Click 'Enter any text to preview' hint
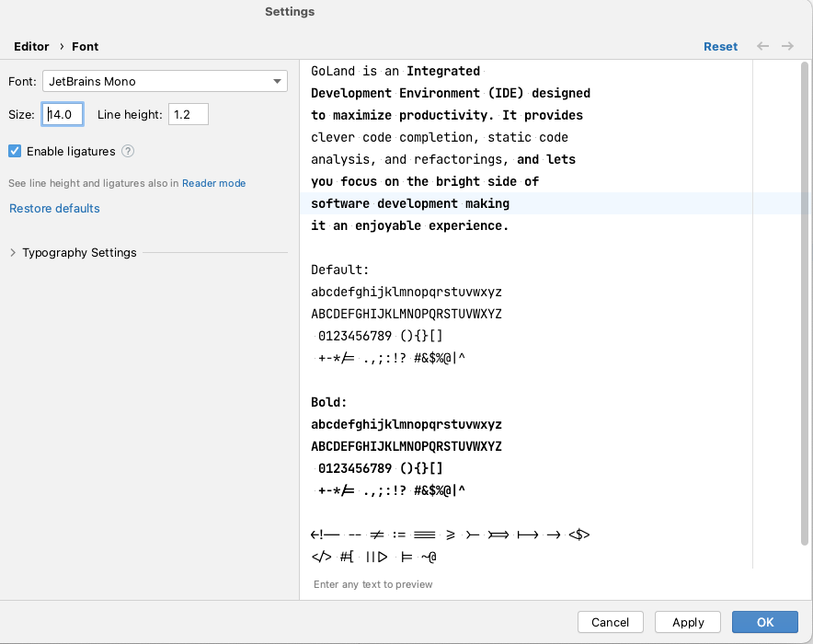The height and width of the screenshot is (644, 813). click(372, 584)
